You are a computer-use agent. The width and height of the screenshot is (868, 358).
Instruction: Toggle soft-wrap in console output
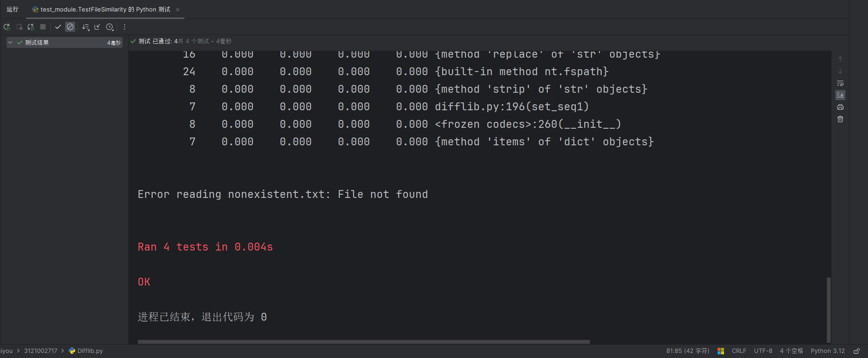(840, 84)
